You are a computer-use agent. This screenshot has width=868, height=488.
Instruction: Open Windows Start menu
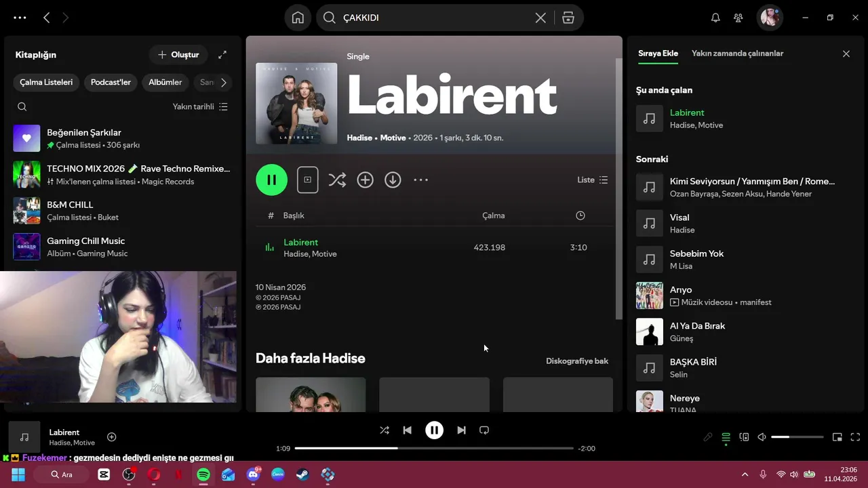(x=18, y=474)
